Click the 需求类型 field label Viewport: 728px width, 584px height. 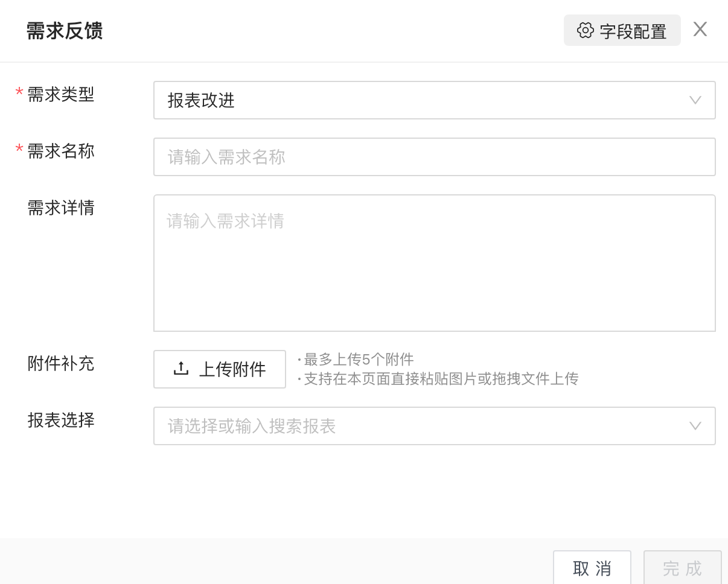61,95
